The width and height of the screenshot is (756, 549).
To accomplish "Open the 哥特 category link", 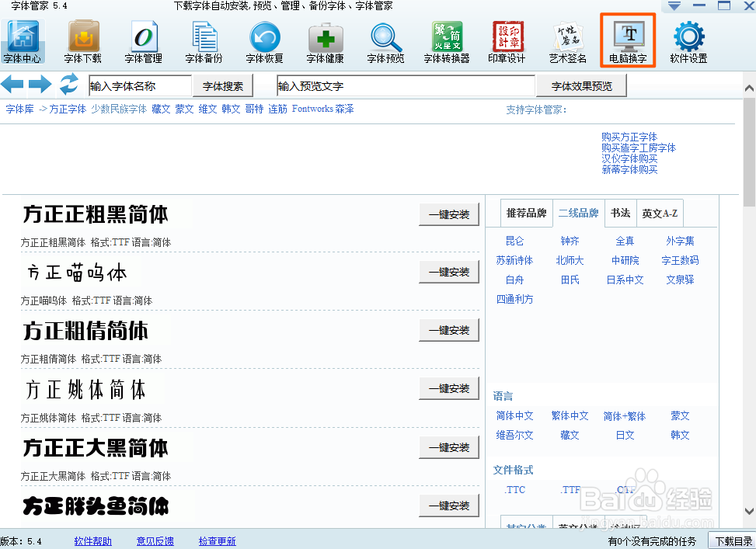I will pos(254,109).
